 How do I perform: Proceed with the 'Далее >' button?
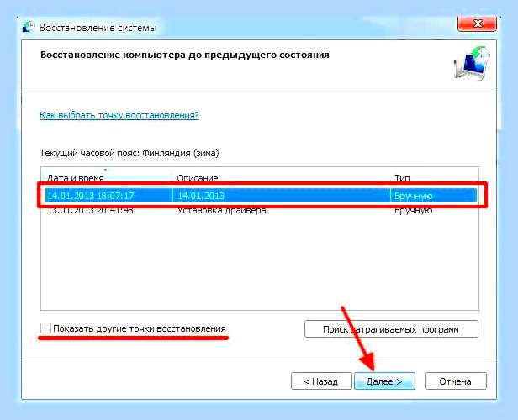(384, 381)
